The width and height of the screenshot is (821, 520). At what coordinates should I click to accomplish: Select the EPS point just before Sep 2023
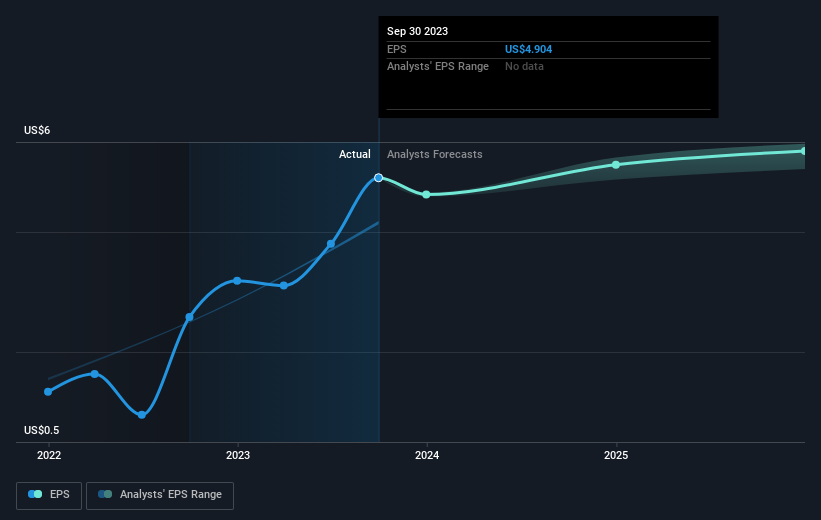[331, 244]
